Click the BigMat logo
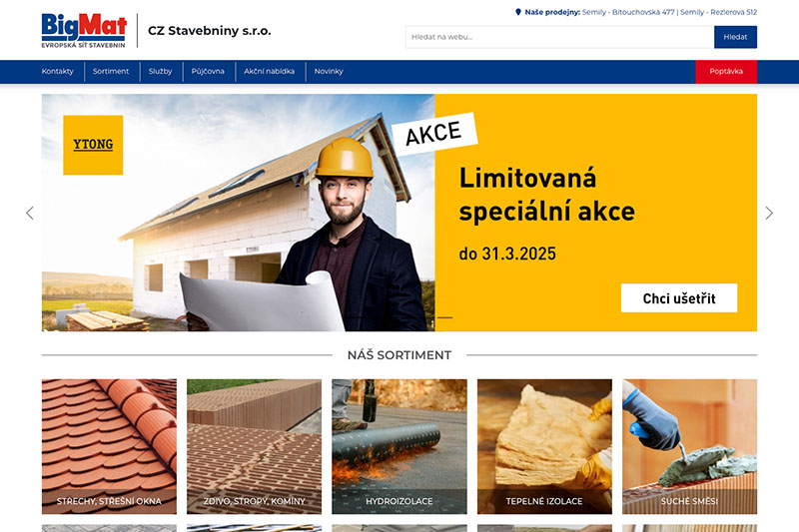This screenshot has width=799, height=532. [x=84, y=31]
